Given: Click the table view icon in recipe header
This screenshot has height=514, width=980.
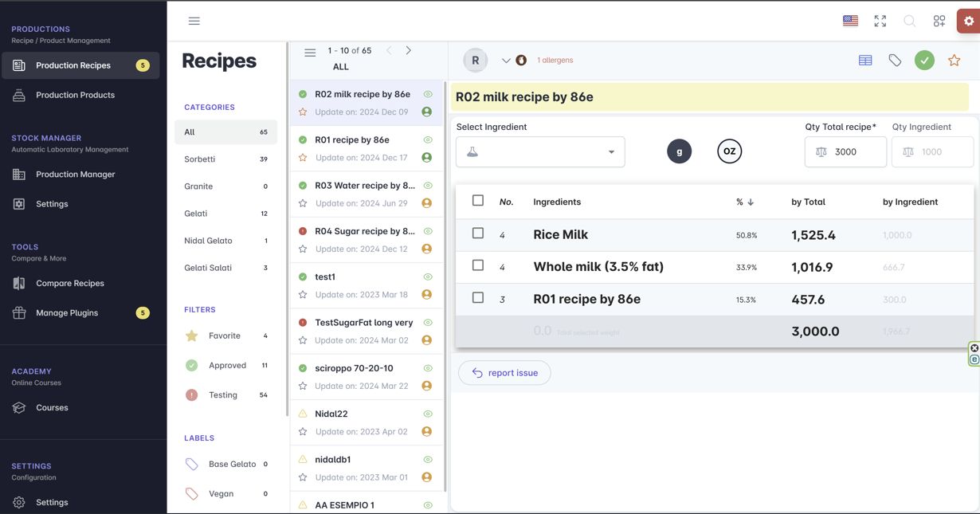Looking at the screenshot, I should [865, 61].
